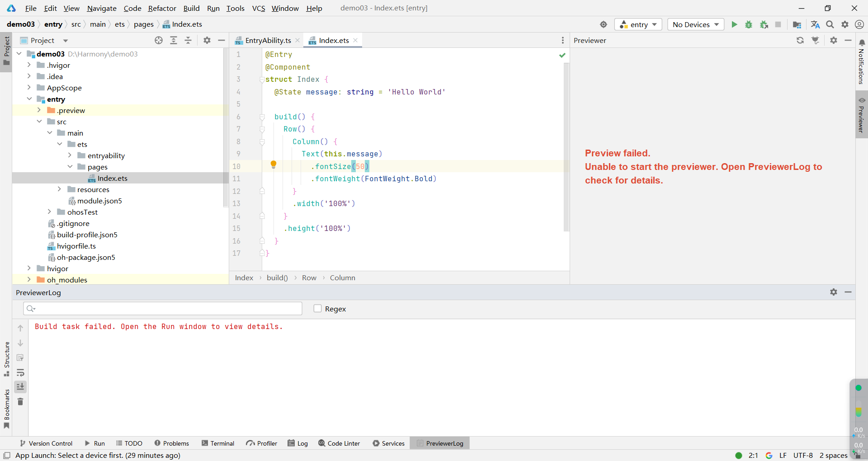
Task: Enable the Regex checkbox in PreviewerLog
Action: (x=318, y=309)
